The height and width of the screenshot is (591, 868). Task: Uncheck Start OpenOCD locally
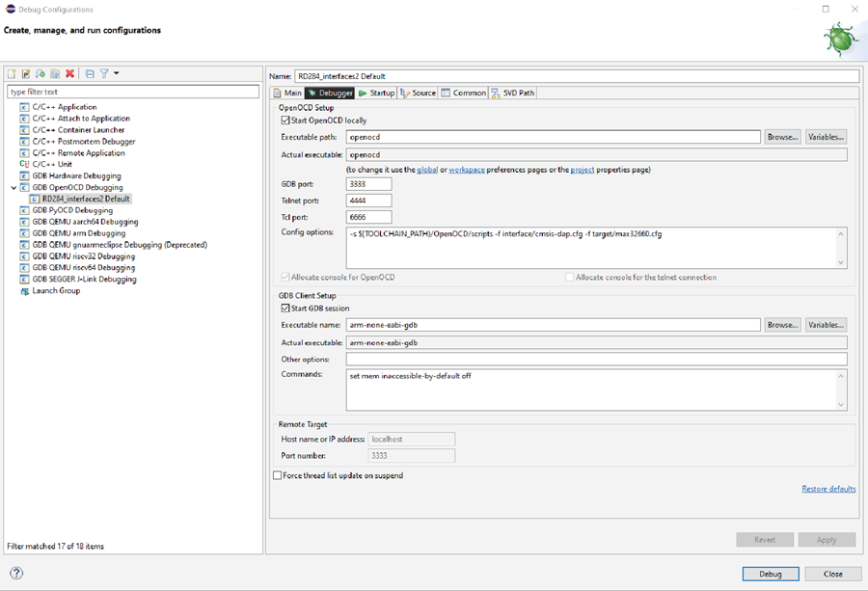pyautogui.click(x=285, y=121)
